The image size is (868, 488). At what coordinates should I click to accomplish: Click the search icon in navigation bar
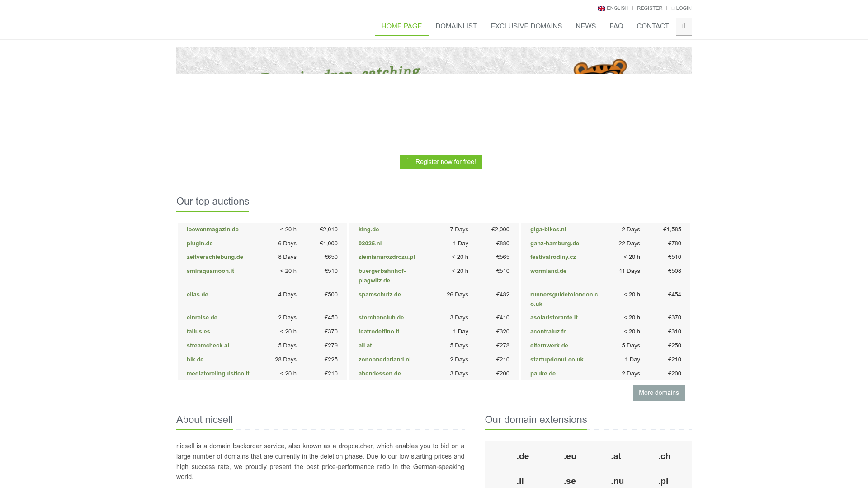(684, 26)
